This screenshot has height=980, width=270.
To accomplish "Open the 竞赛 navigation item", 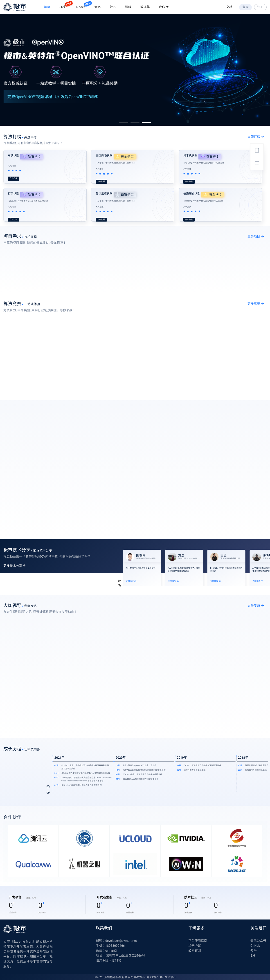I will (97, 7).
